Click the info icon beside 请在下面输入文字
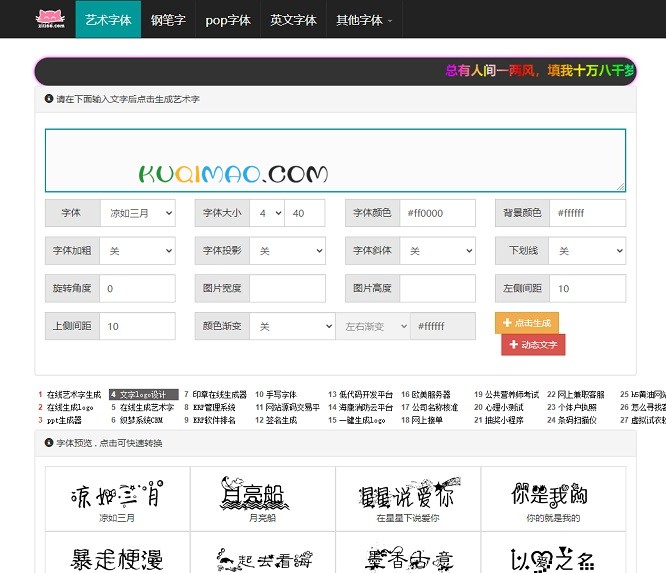 tap(49, 99)
